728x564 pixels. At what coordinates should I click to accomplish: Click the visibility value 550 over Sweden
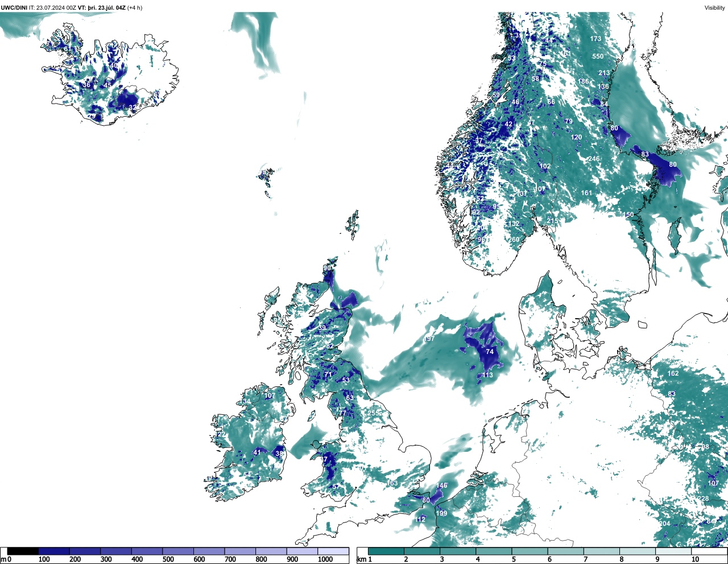pyautogui.click(x=598, y=56)
